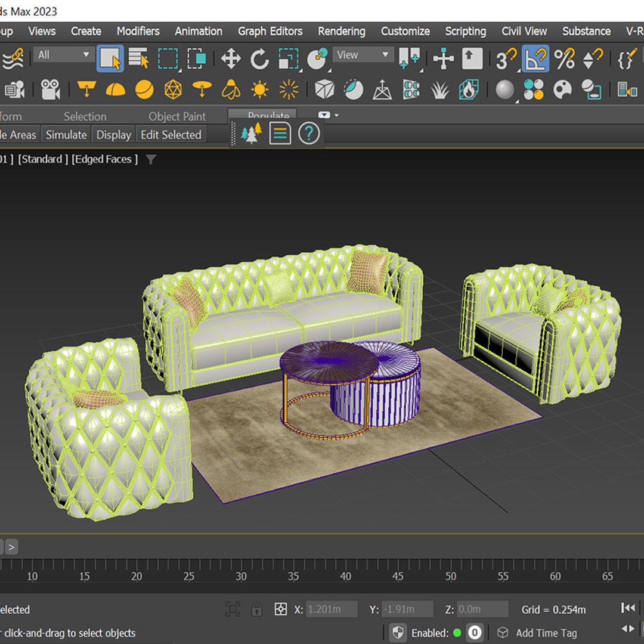Click the Use Pivot Point Center icon

(410, 58)
